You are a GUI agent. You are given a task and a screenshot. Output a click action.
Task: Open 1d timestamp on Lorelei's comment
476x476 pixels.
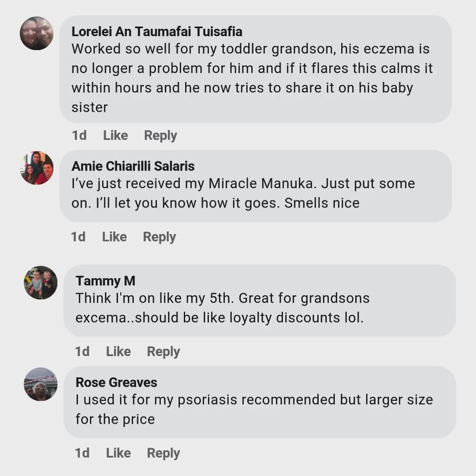tap(79, 135)
